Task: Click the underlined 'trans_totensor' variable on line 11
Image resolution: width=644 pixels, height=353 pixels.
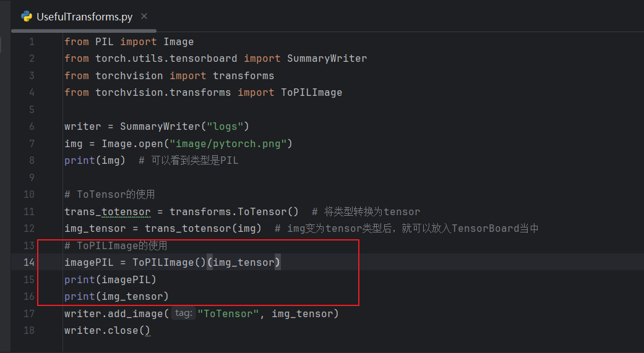Action: coord(108,212)
